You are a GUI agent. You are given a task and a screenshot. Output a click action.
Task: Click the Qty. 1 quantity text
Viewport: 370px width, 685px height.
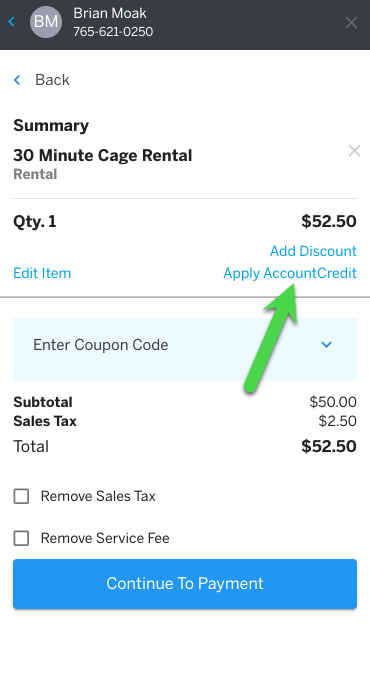click(x=35, y=221)
